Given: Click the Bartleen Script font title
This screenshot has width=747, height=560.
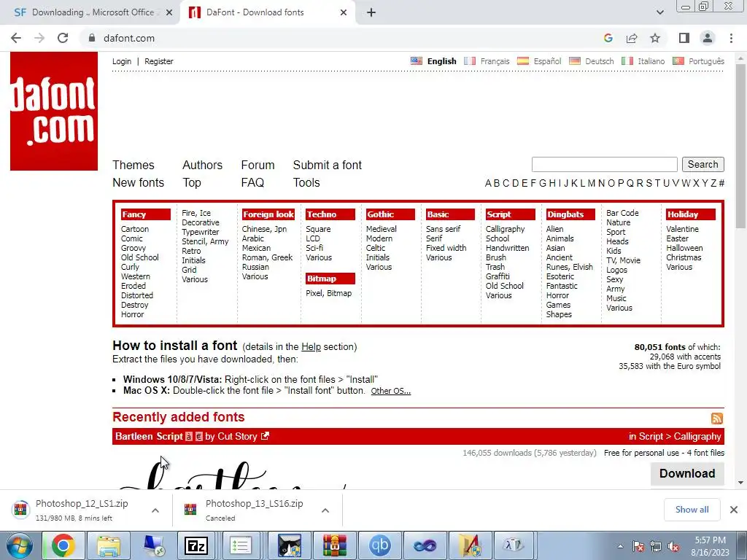Looking at the screenshot, I should [x=149, y=436].
